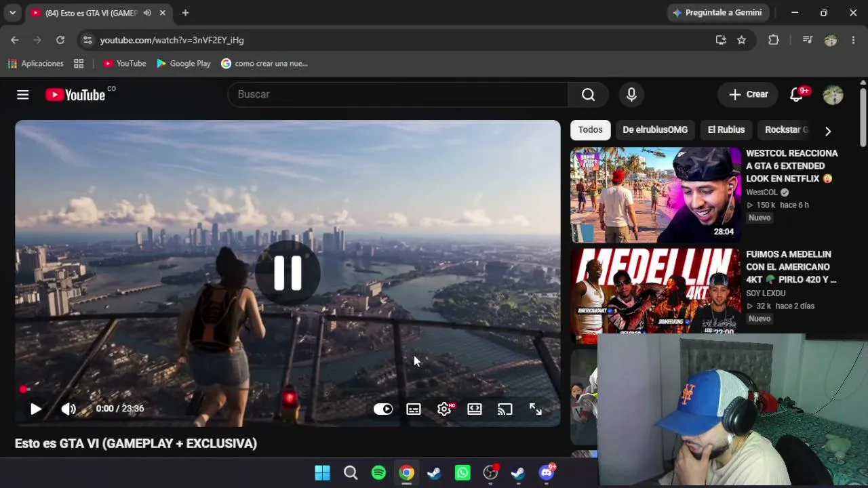Open 'FUIMOS A MEDELLIN CON EL AMERICANO' title
Image resolution: width=868 pixels, height=488 pixels.
point(791,267)
